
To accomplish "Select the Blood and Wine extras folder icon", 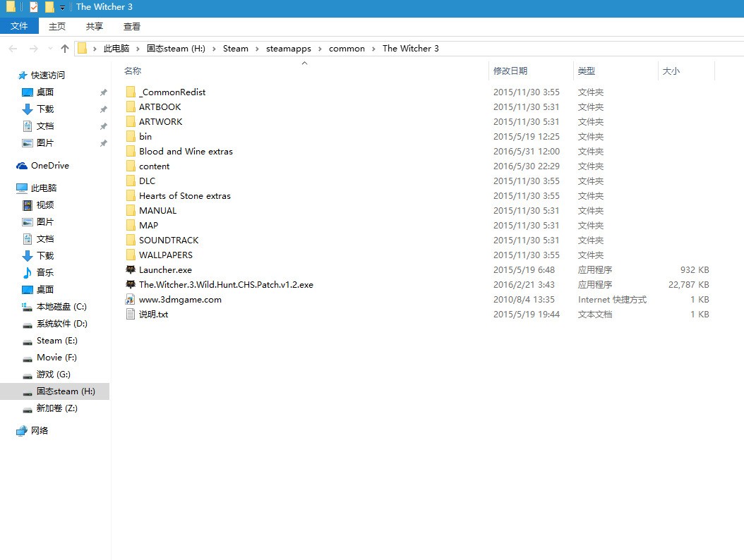I will tap(131, 151).
